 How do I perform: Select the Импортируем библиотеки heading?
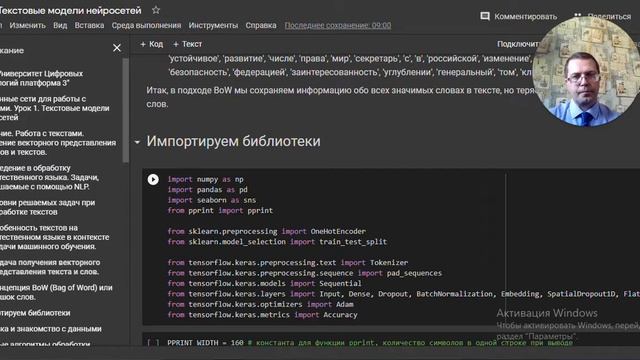point(233,141)
